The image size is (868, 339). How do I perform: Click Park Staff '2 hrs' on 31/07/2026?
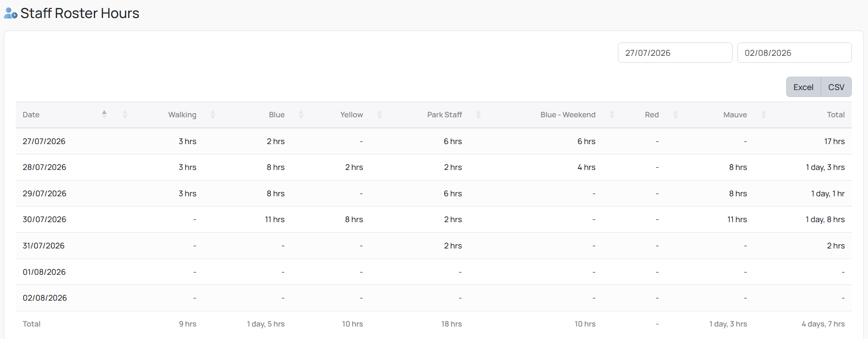[452, 246]
